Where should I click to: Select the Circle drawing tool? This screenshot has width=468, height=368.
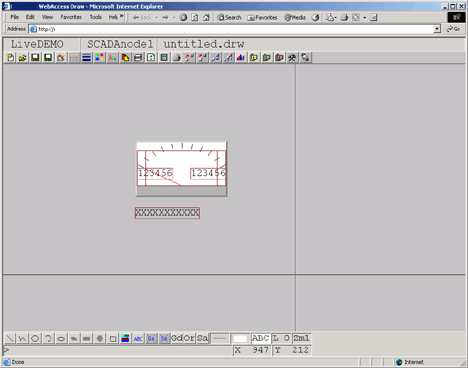point(35,339)
